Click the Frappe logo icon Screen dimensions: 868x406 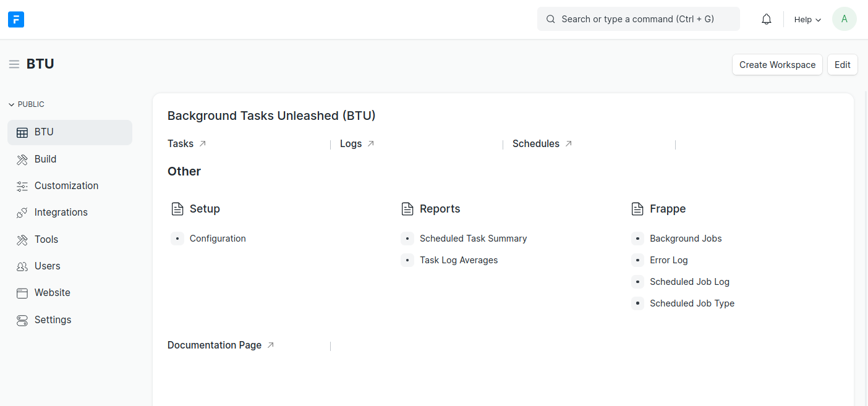pos(16,19)
